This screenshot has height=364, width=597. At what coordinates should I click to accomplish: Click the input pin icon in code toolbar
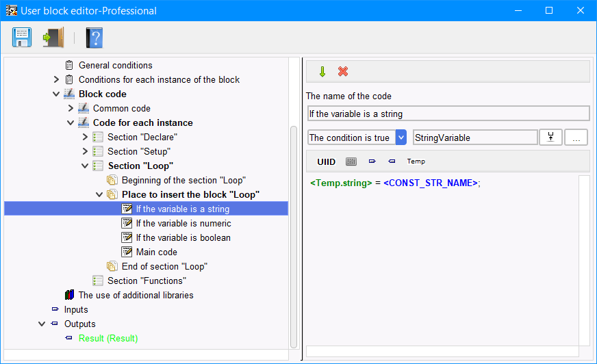(x=372, y=161)
